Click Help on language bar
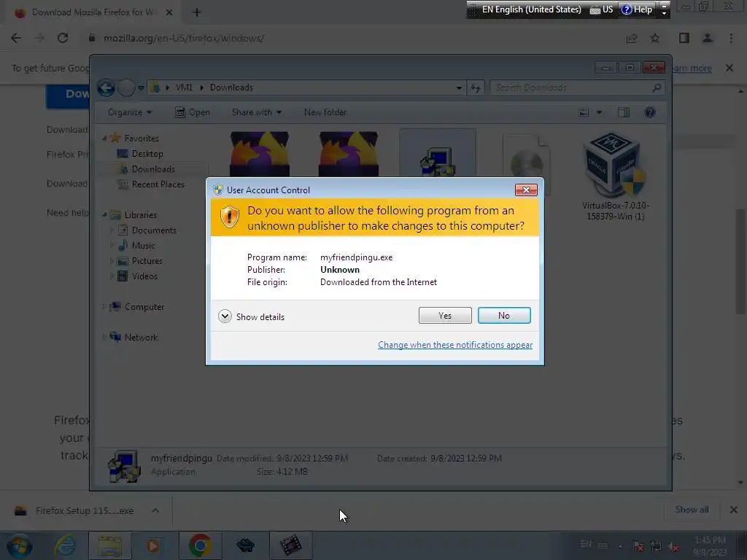 click(637, 9)
